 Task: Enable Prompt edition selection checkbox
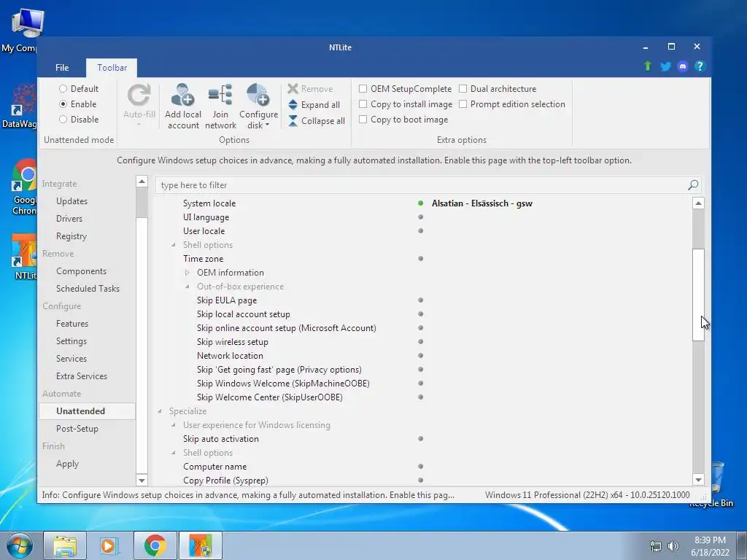pos(462,104)
